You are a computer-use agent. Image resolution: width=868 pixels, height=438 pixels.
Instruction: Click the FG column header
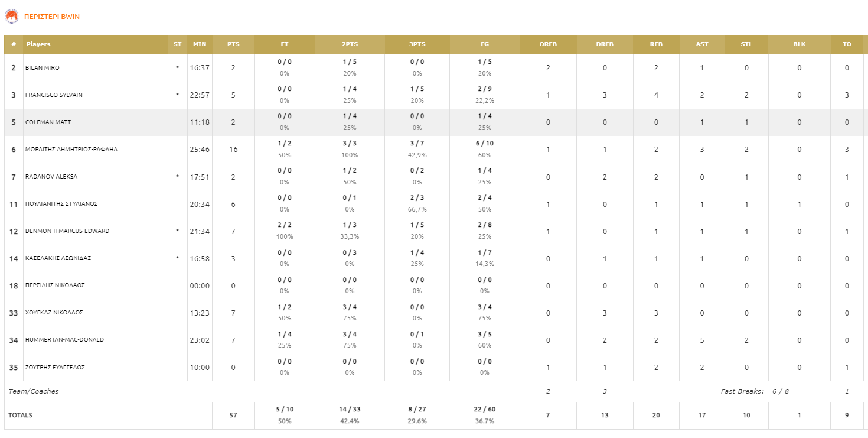(x=485, y=44)
